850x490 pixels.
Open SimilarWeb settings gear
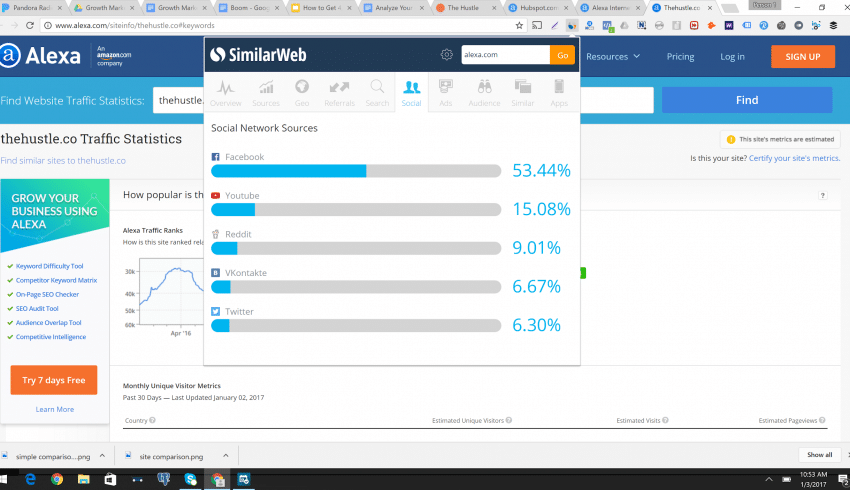click(447, 55)
